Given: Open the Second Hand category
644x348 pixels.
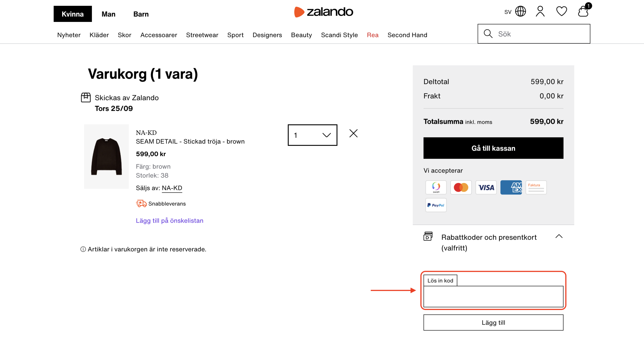Looking at the screenshot, I should coord(407,35).
